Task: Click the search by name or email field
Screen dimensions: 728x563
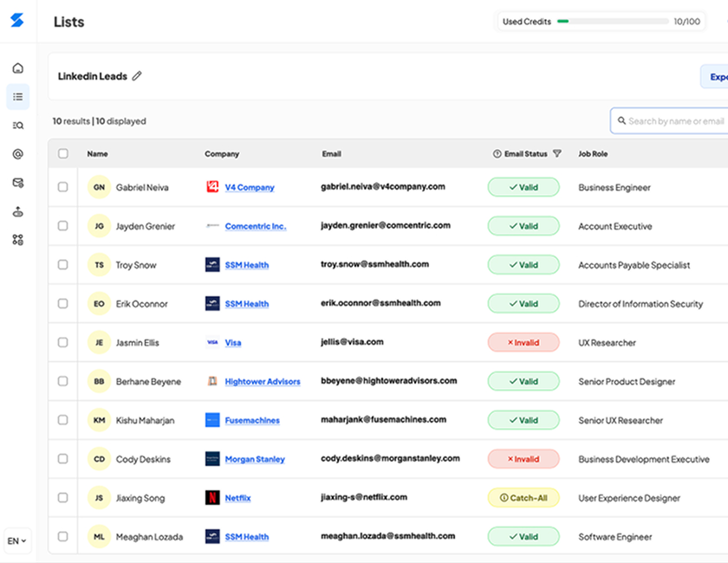Action: point(674,121)
